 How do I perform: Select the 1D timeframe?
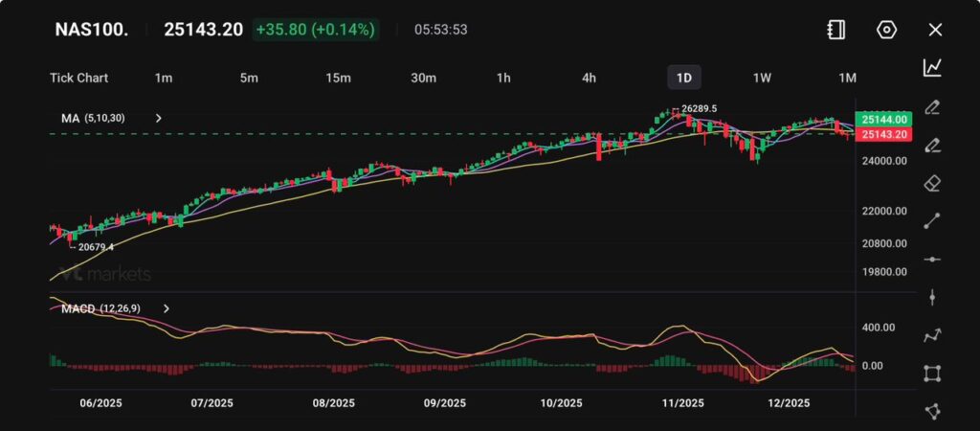coord(684,78)
